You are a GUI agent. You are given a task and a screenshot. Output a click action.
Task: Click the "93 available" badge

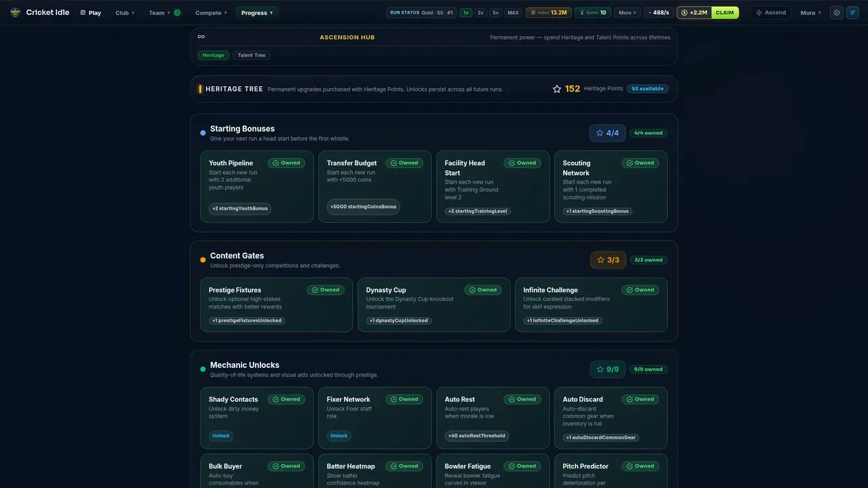(647, 89)
